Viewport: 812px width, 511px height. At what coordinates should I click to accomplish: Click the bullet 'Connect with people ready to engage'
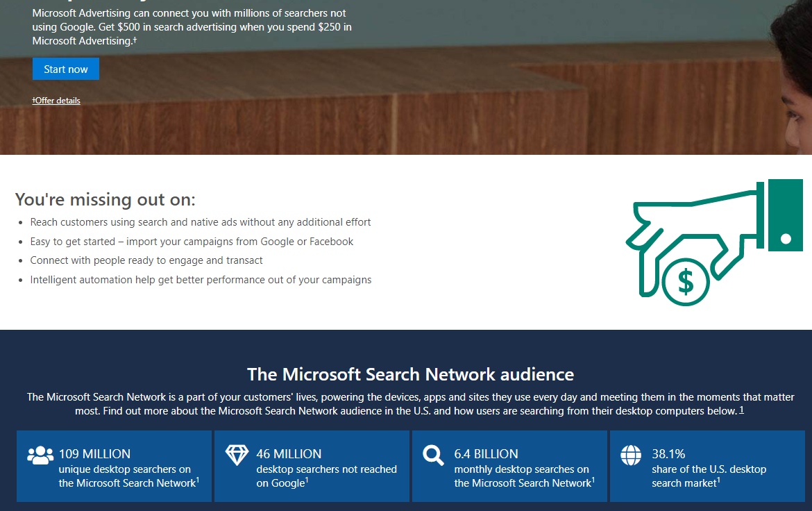click(x=146, y=260)
